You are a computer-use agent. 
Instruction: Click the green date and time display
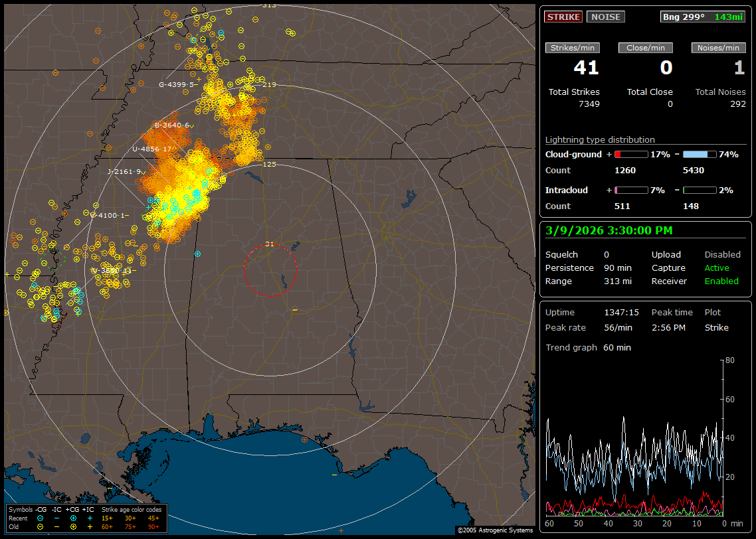tap(609, 230)
